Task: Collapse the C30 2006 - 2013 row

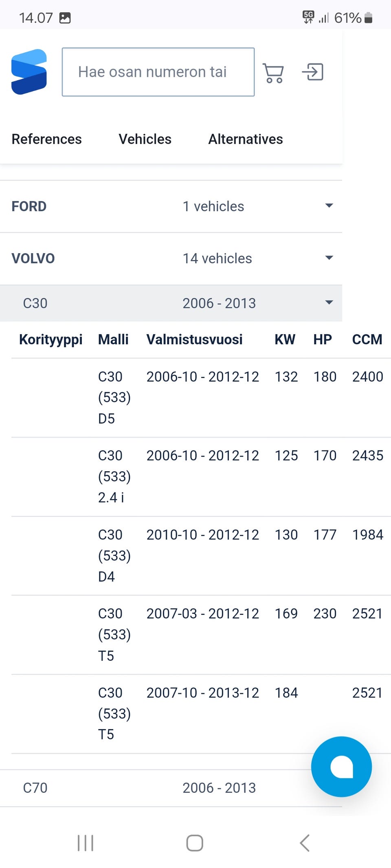Action: (x=329, y=303)
